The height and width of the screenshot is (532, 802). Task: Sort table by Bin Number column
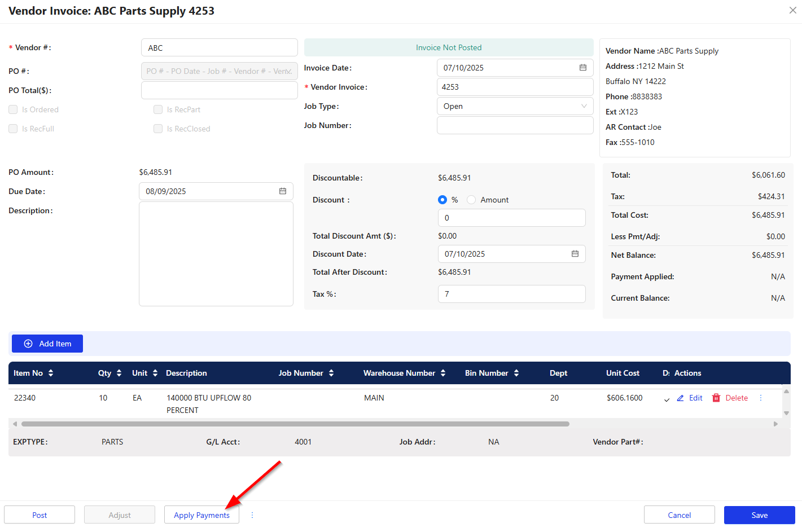point(516,373)
